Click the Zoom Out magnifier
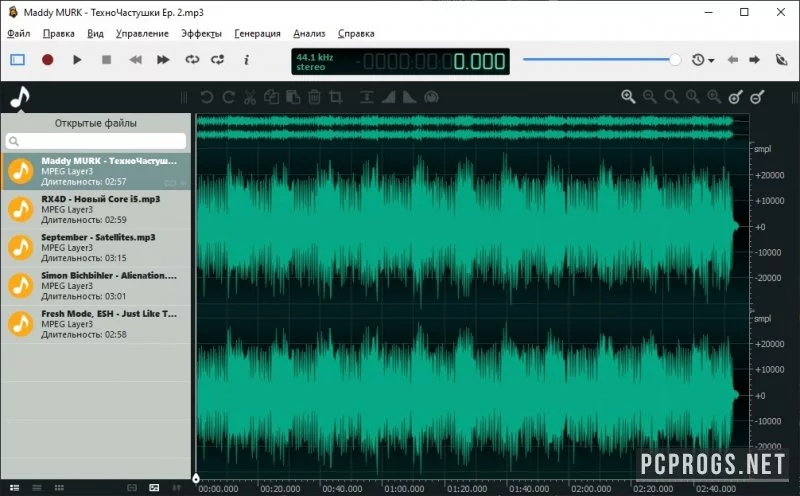This screenshot has height=496, width=800. (649, 97)
